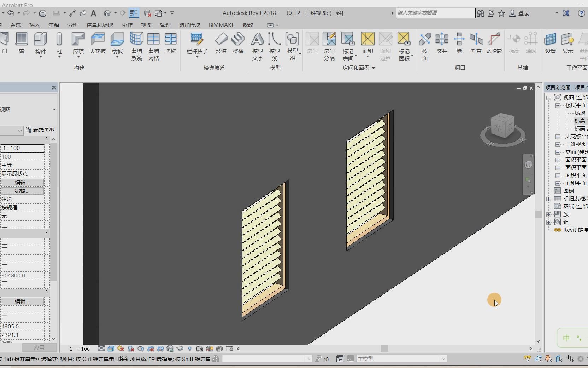This screenshot has height=368, width=588.
Task: Expand the 族 (Families) node in project browser
Action: (549, 214)
